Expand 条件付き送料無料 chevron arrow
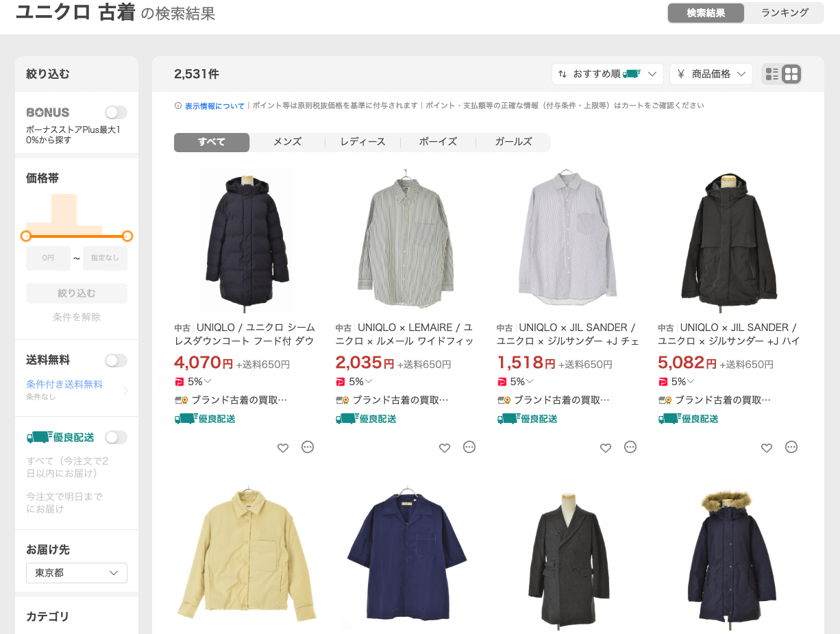Screen dimensions: 840x634 pos(125,391)
